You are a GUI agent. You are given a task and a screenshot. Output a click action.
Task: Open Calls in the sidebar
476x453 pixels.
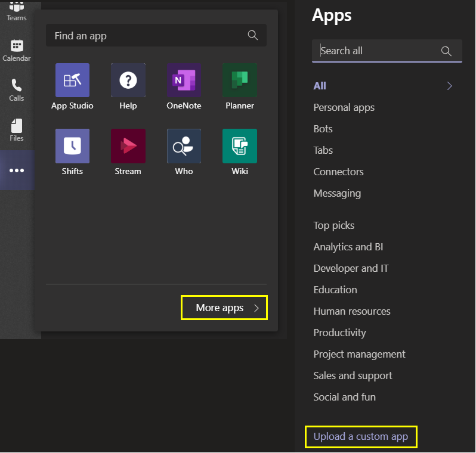pos(17,91)
